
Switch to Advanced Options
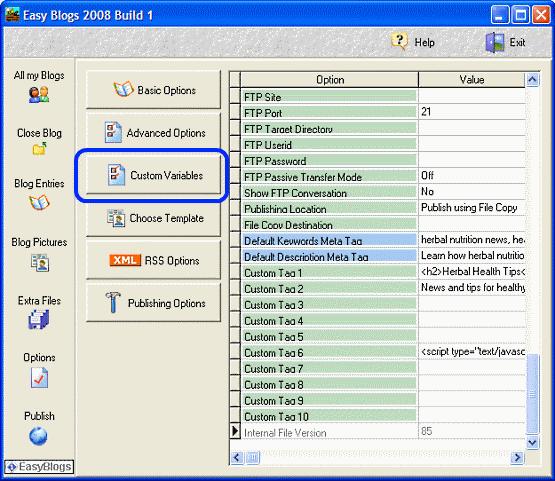click(x=153, y=132)
